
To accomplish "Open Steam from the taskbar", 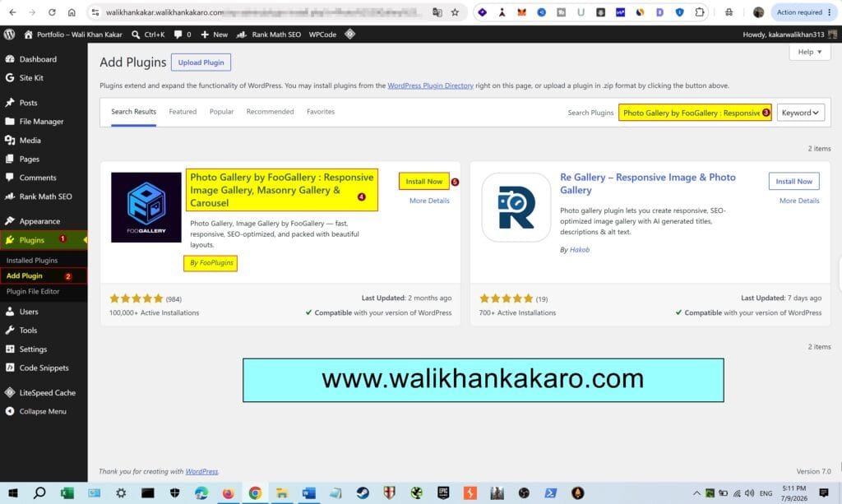I will pyautogui.click(x=363, y=492).
